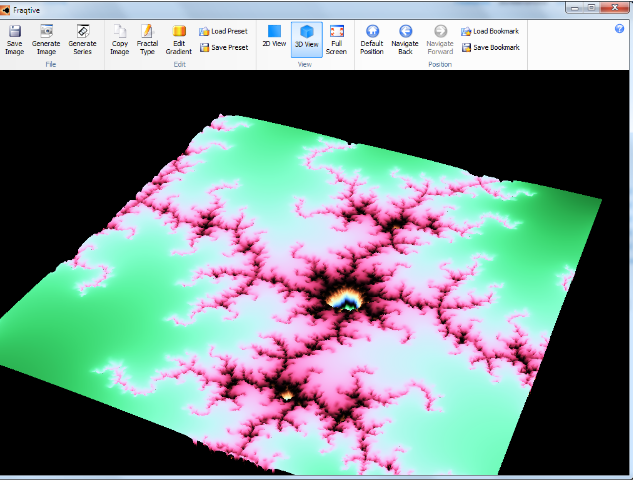Copy Image to clipboard
The height and width of the screenshot is (480, 633).
[x=119, y=39]
